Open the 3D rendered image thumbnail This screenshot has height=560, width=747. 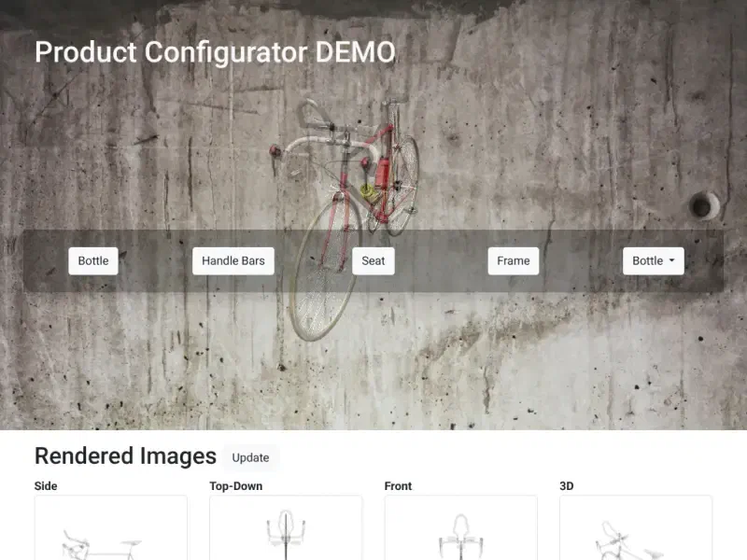(x=636, y=527)
